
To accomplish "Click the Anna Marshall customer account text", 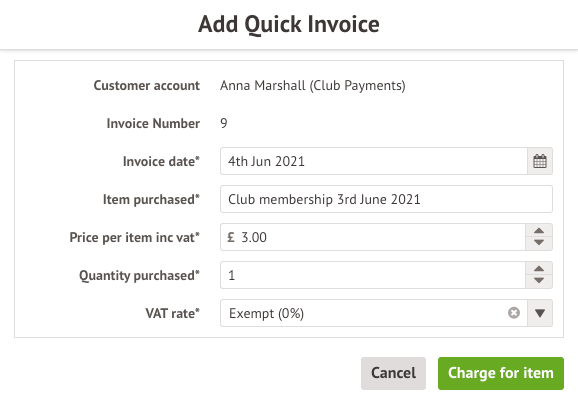I will click(313, 86).
